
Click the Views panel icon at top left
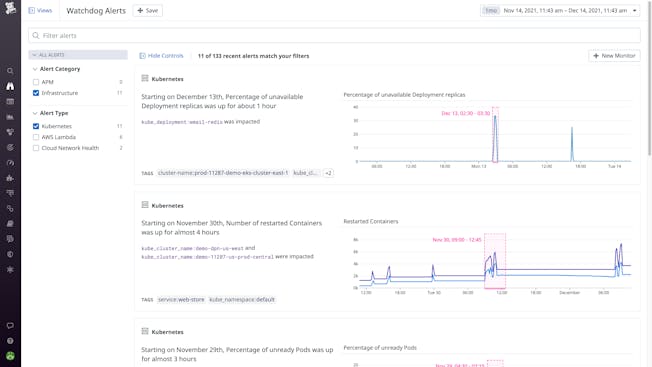[x=32, y=10]
